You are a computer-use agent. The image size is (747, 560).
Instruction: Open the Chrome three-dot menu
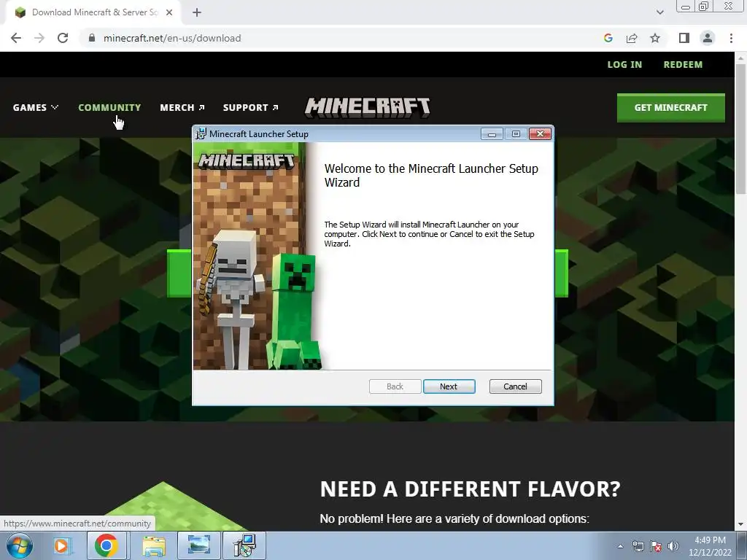[x=731, y=38]
